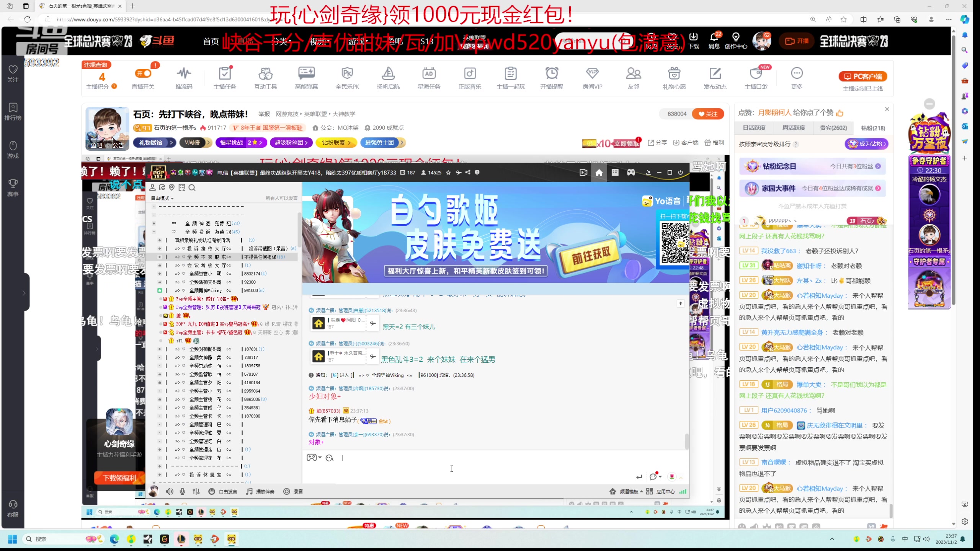Image resolution: width=980 pixels, height=551 pixels.
Task: Send the rose flower in YY chat
Action: click(672, 476)
